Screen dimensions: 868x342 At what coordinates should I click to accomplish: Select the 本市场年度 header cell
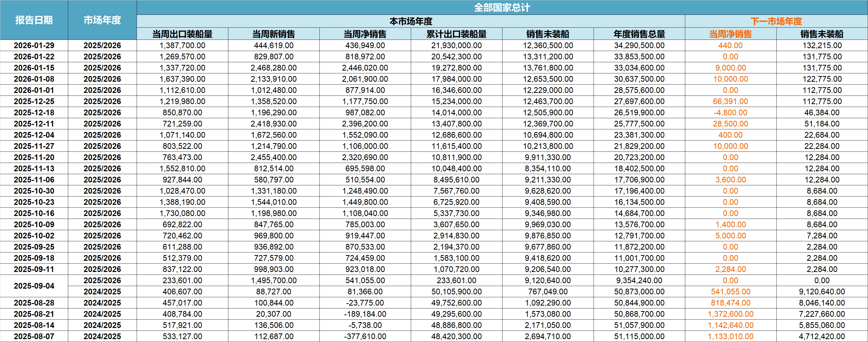coord(411,21)
